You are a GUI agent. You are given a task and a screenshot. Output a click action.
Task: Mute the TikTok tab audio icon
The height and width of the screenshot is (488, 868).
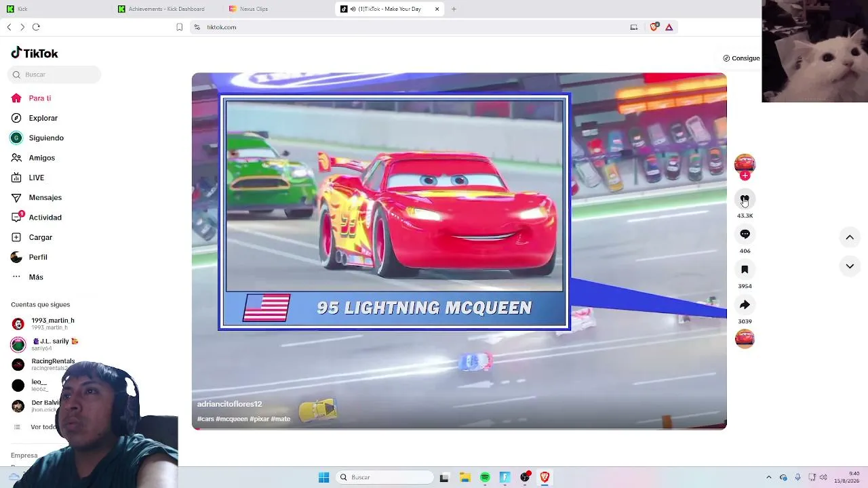click(353, 9)
